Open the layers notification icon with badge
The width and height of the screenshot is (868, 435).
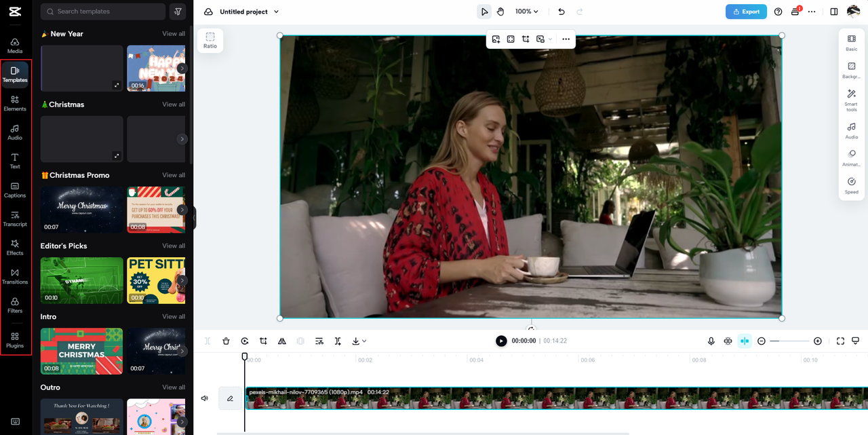point(795,12)
